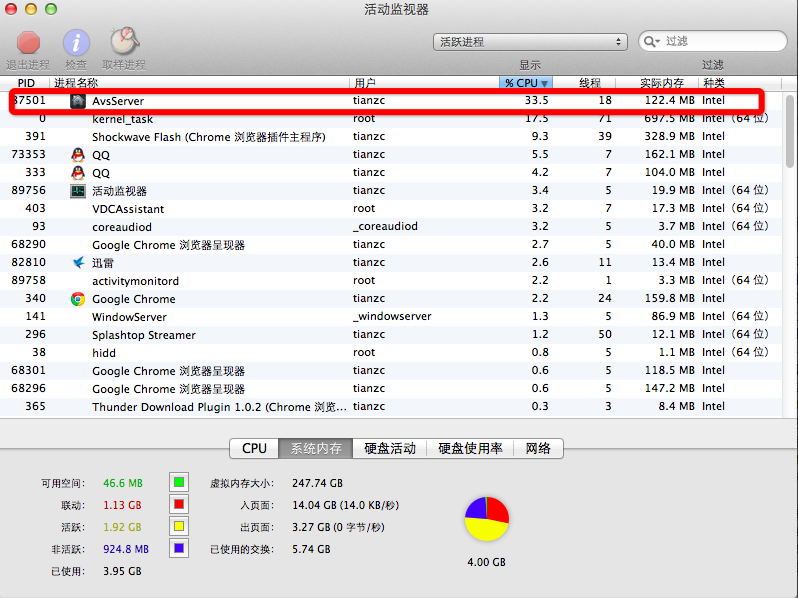Switch to the 系统内存 tab

[316, 448]
